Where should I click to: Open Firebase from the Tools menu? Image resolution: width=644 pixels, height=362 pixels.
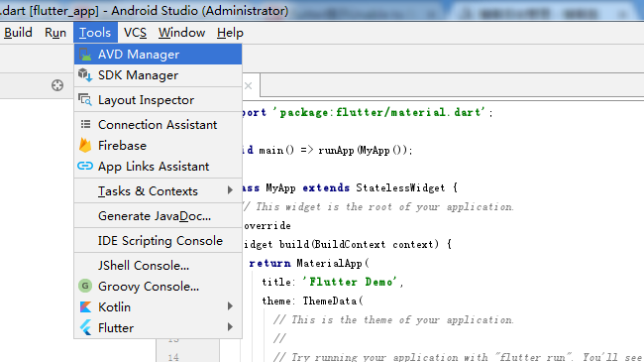(159, 145)
